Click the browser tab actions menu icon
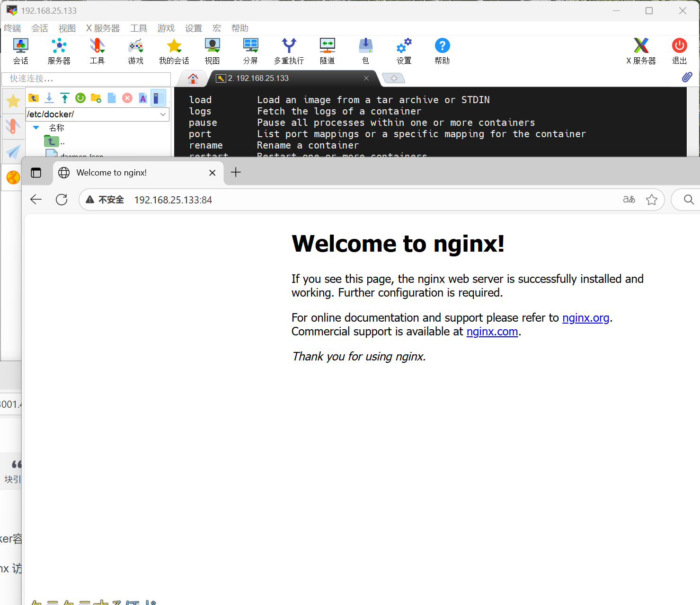Image resolution: width=700 pixels, height=605 pixels. [x=36, y=173]
